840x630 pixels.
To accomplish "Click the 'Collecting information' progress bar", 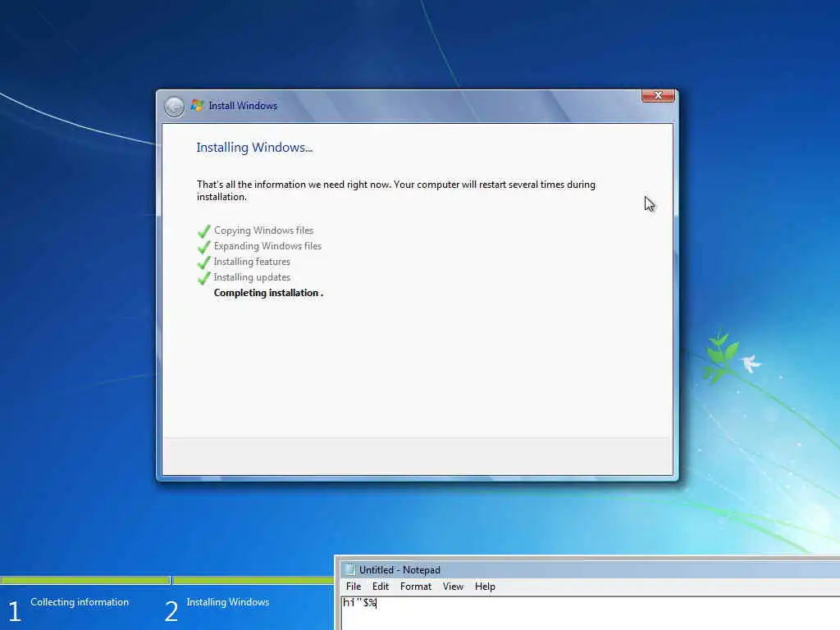I will (x=85, y=580).
